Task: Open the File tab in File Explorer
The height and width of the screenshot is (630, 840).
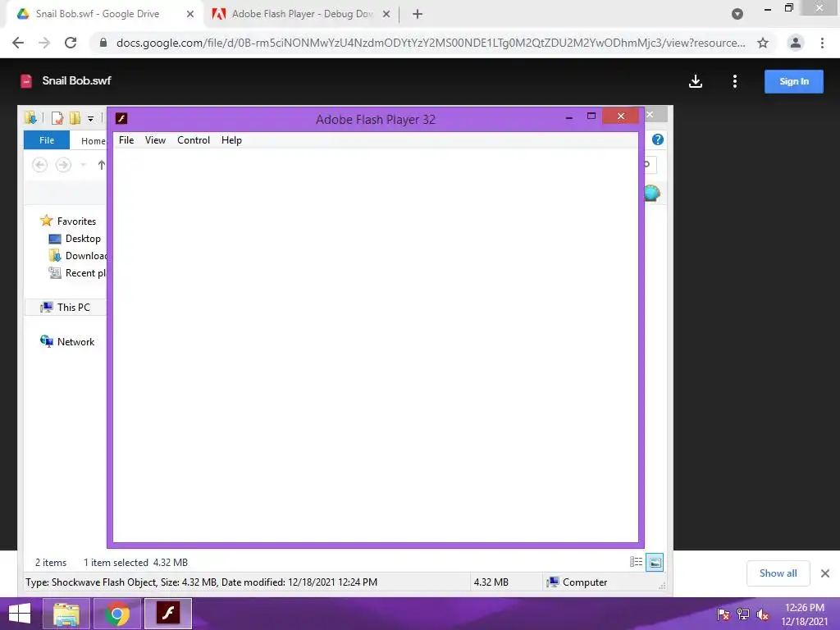Action: (x=47, y=140)
